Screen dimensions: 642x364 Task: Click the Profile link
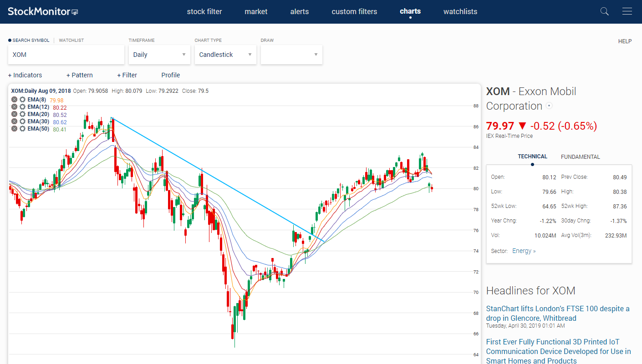point(171,75)
